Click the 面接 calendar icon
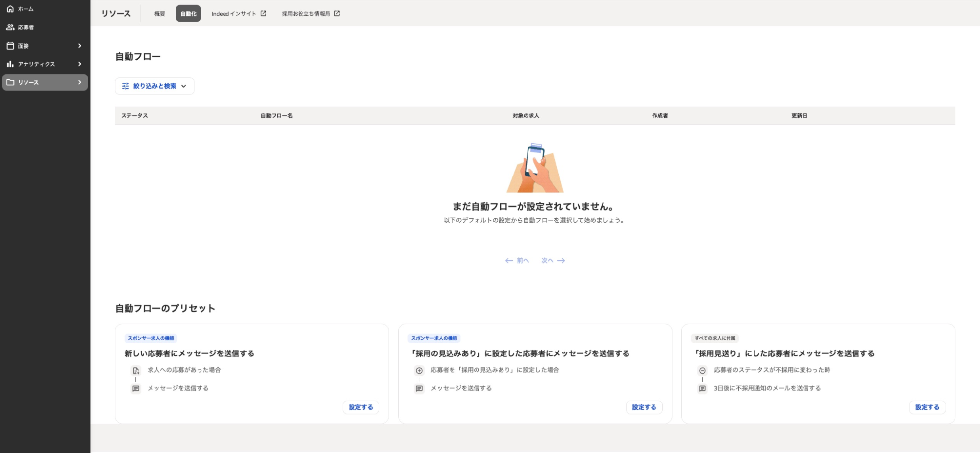The image size is (980, 453). [x=10, y=46]
